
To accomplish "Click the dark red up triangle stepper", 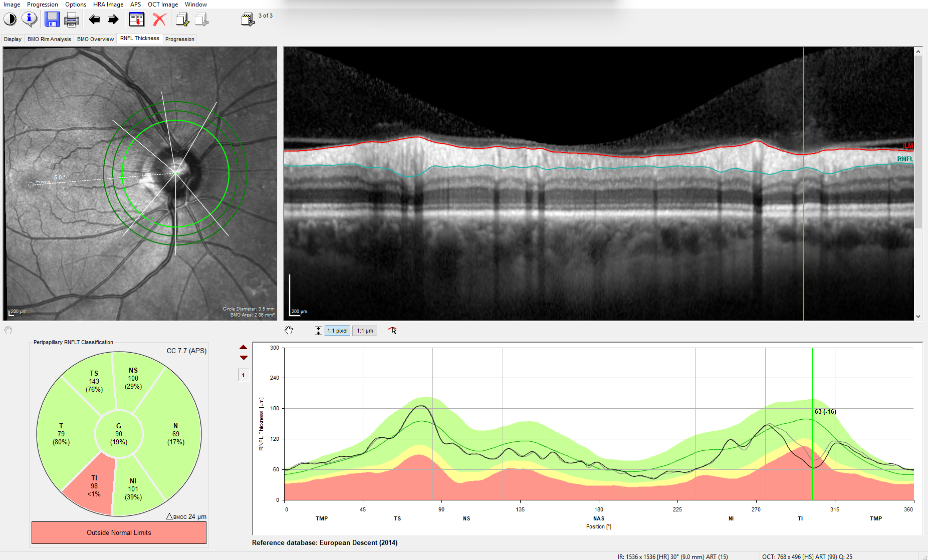I will coord(244,347).
